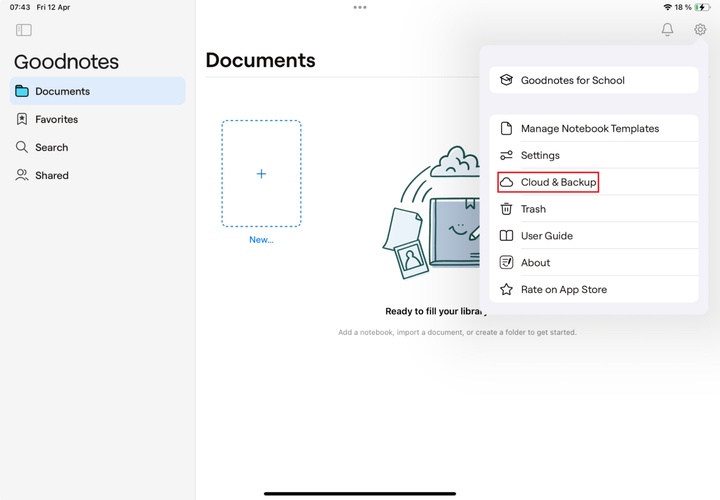The image size is (720, 500).
Task: Choose Rate on App Store
Action: point(594,289)
